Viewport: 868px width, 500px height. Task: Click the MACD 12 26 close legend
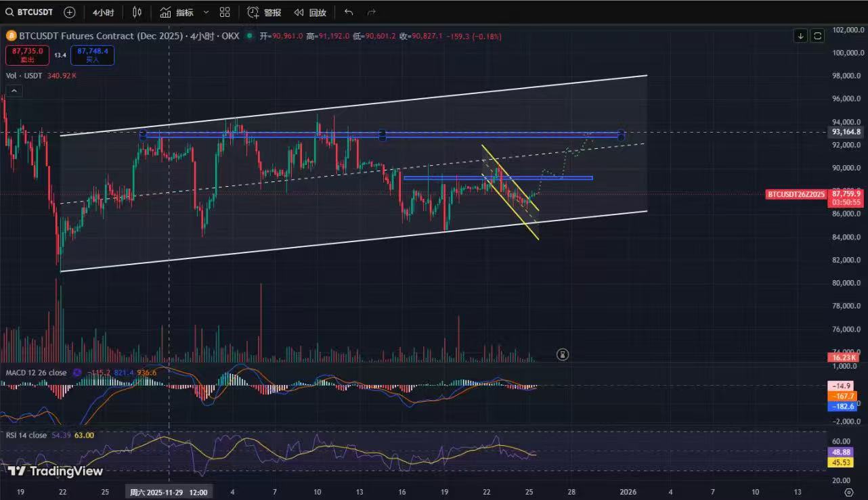(x=37, y=373)
